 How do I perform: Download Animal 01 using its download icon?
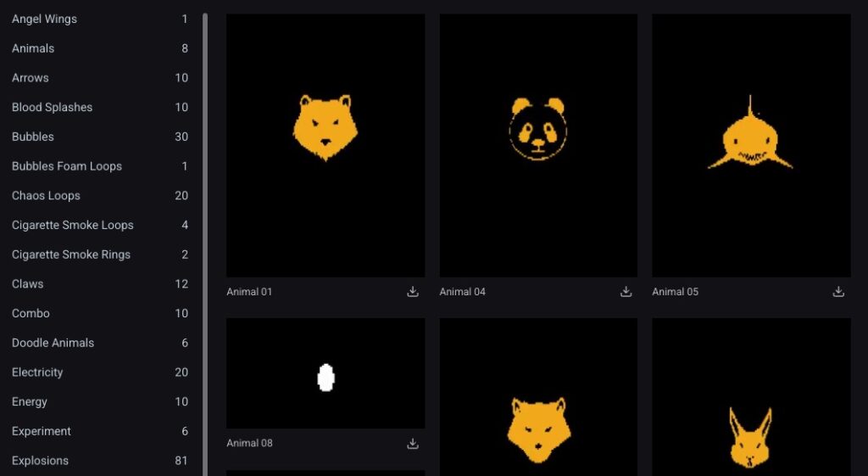[x=413, y=292]
